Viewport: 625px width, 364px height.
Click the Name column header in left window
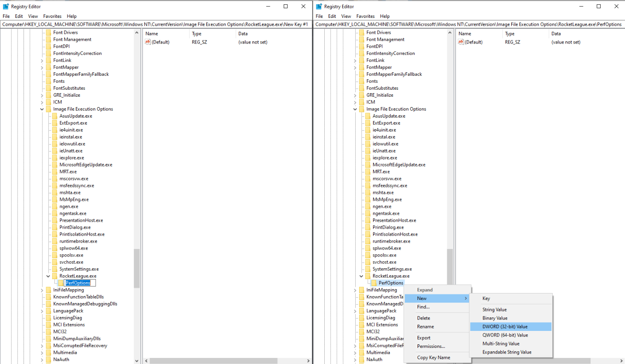click(x=166, y=34)
